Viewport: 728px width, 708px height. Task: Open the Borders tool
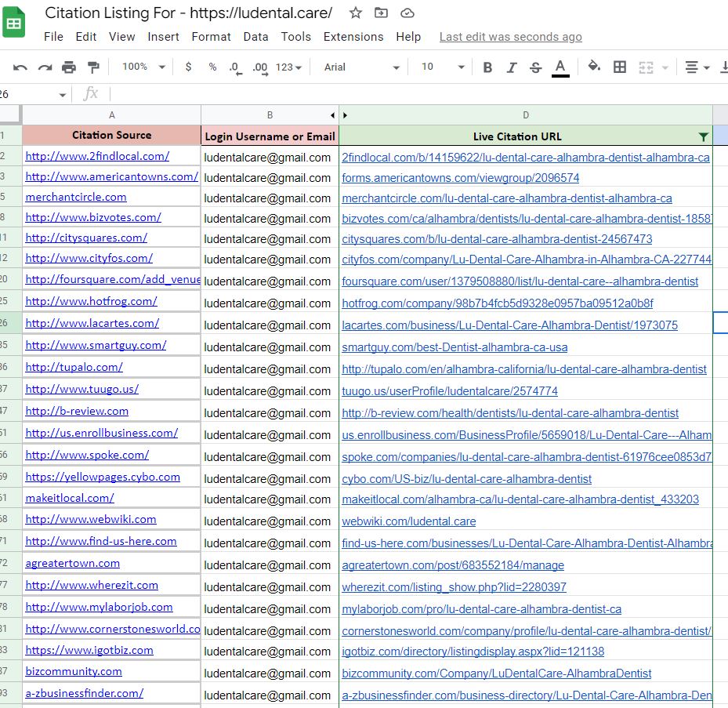[620, 67]
